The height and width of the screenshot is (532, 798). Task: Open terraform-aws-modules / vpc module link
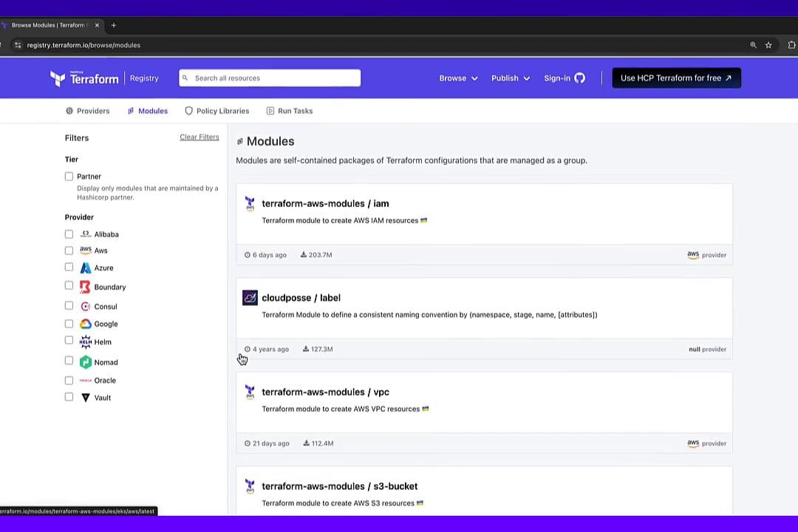[x=325, y=392]
